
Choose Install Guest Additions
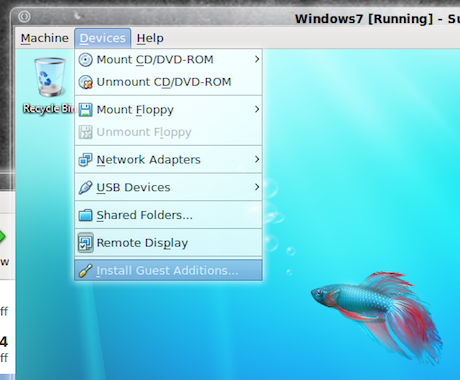(168, 270)
